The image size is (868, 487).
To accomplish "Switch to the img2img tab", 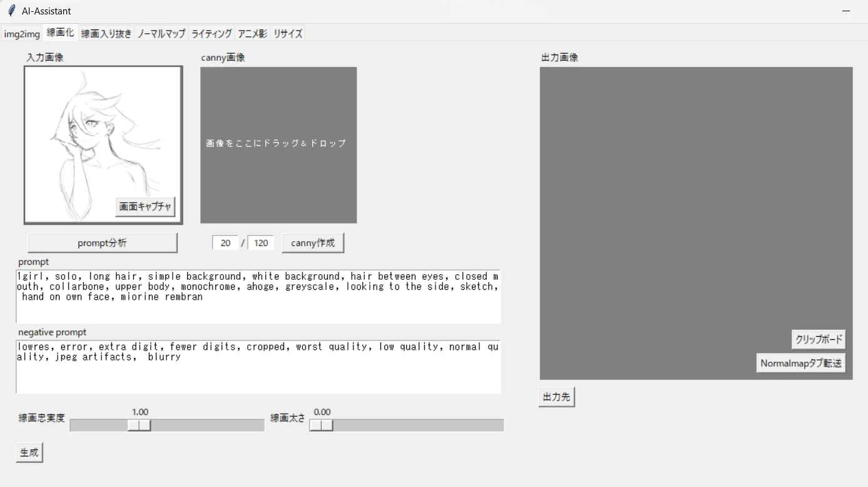I will (x=22, y=34).
